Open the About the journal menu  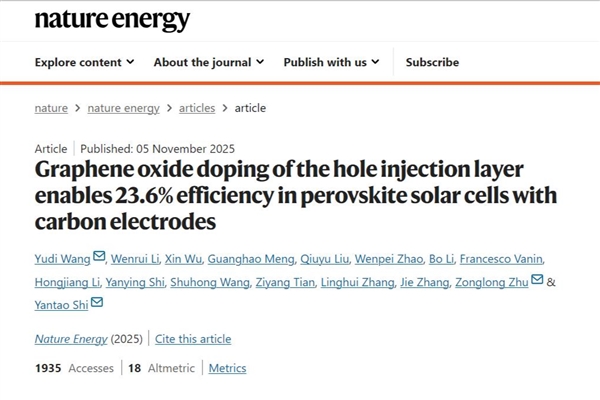tap(209, 62)
